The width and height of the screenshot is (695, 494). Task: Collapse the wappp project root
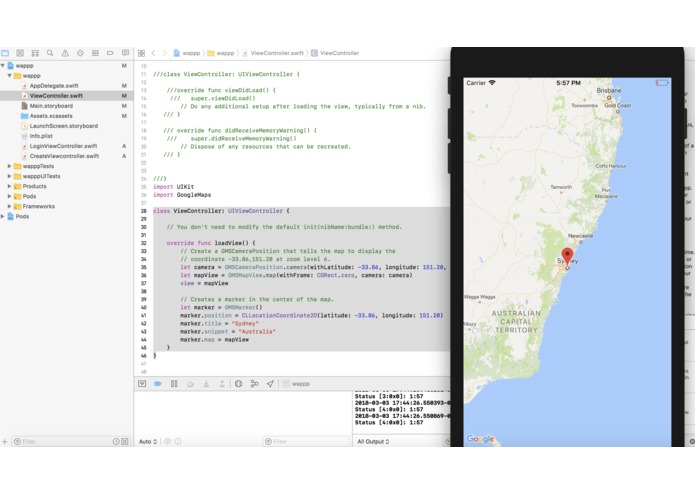(3, 66)
